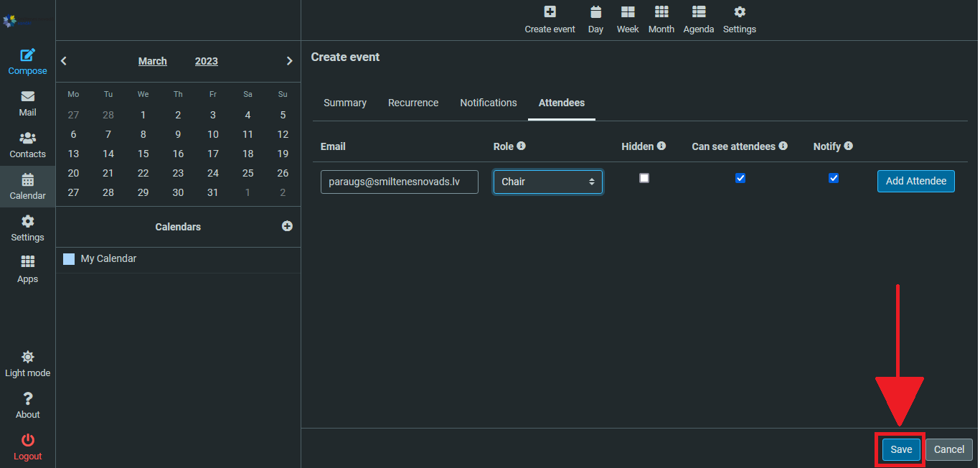
Task: Click the attendee Email input field
Action: tap(399, 182)
